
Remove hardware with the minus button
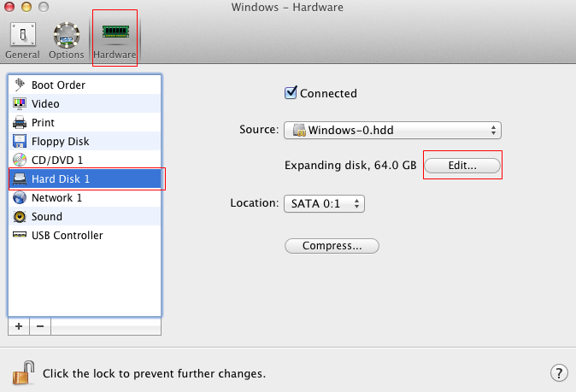click(x=40, y=326)
